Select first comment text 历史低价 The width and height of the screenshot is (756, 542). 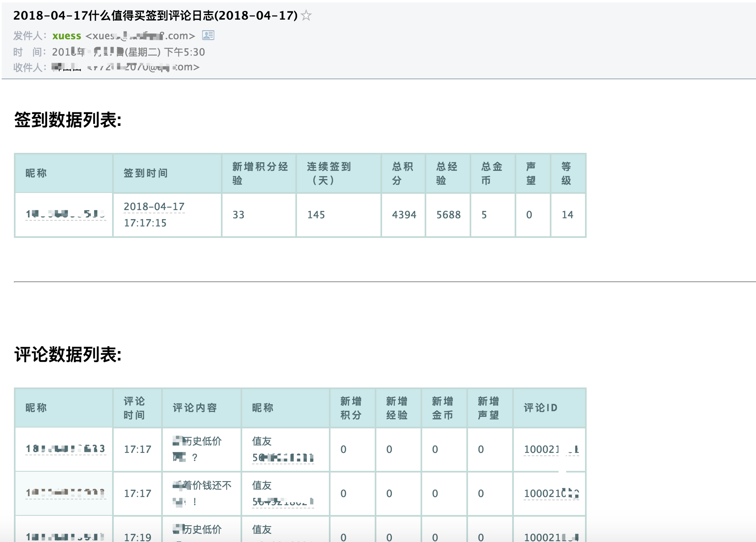202,441
